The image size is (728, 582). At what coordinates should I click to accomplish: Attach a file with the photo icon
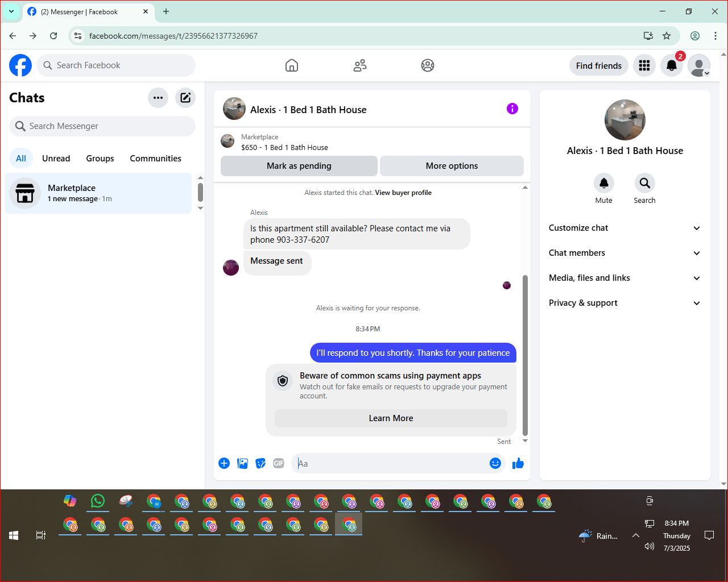[x=242, y=463]
